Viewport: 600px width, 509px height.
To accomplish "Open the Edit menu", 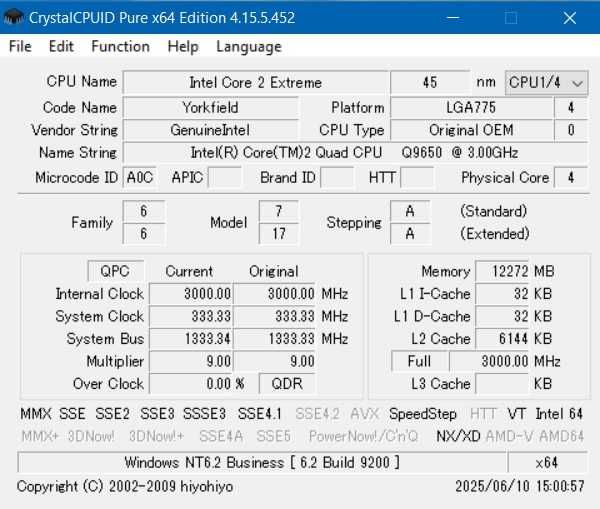I will click(61, 46).
